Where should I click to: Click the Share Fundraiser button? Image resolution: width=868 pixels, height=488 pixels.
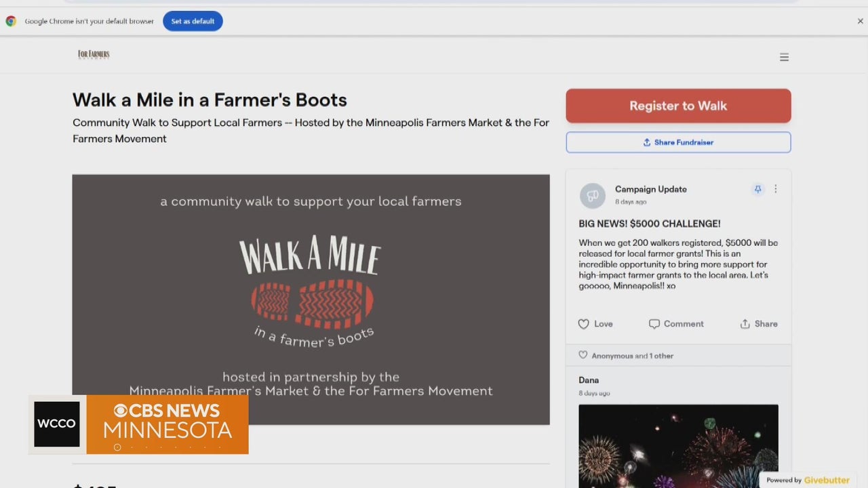(678, 142)
